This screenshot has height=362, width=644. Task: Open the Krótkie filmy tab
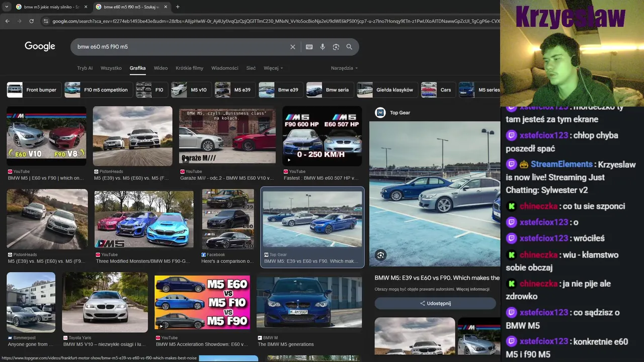click(x=189, y=68)
